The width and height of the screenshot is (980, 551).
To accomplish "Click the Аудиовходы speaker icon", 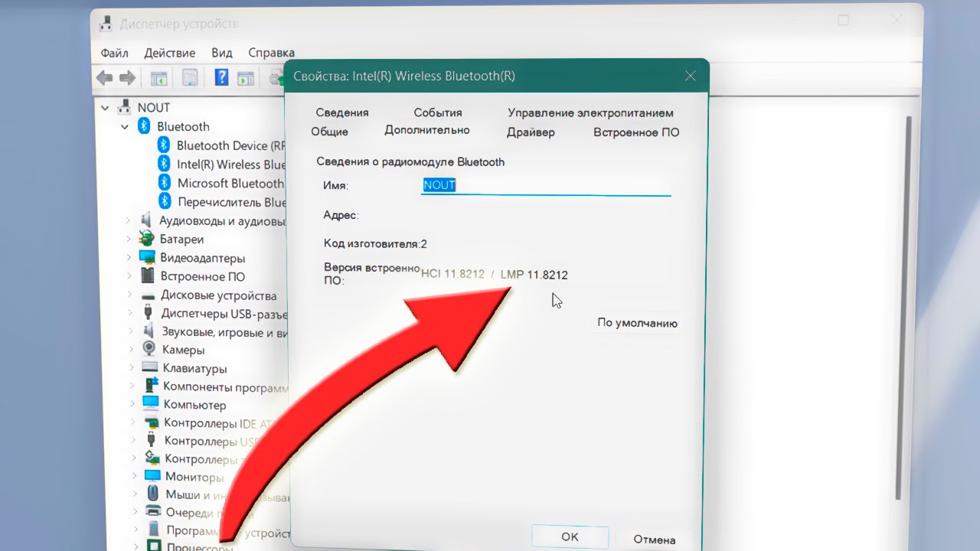I will (147, 220).
